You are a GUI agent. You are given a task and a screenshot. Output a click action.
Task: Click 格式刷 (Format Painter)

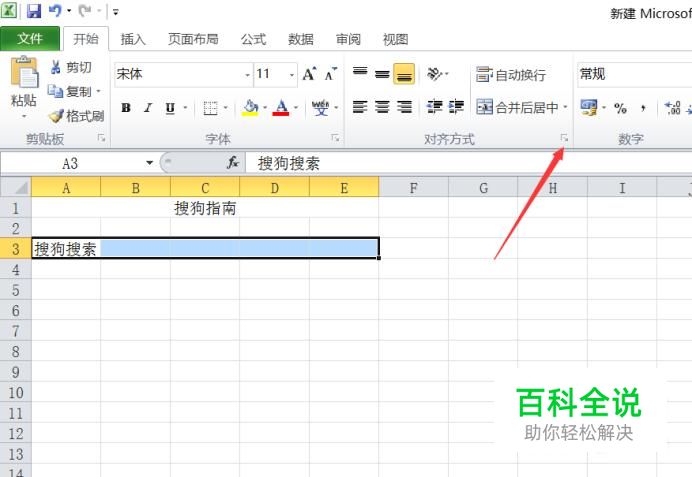click(76, 116)
